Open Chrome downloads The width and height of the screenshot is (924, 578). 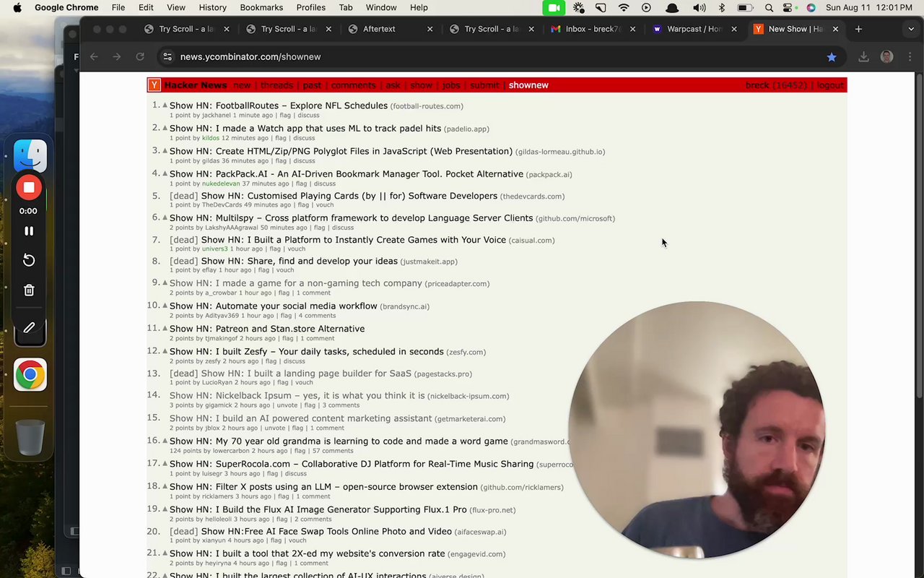coord(863,57)
